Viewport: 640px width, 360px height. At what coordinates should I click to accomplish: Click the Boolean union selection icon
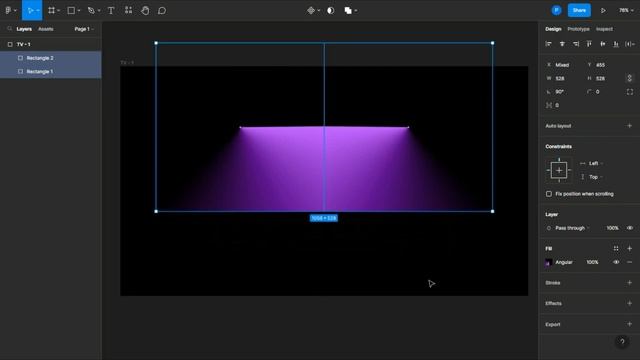(x=348, y=11)
